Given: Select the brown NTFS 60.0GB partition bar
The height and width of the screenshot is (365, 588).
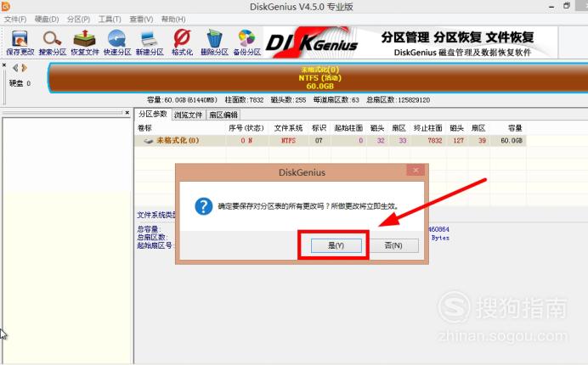Looking at the screenshot, I should (x=319, y=78).
